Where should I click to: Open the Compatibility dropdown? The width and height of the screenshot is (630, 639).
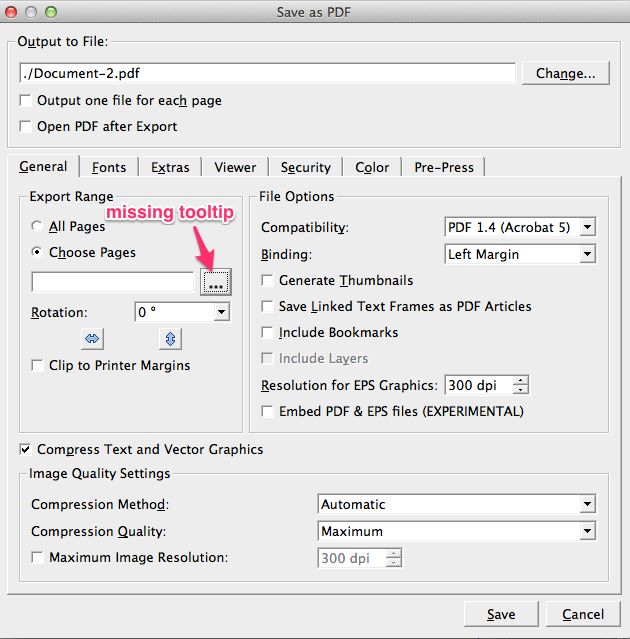click(519, 227)
